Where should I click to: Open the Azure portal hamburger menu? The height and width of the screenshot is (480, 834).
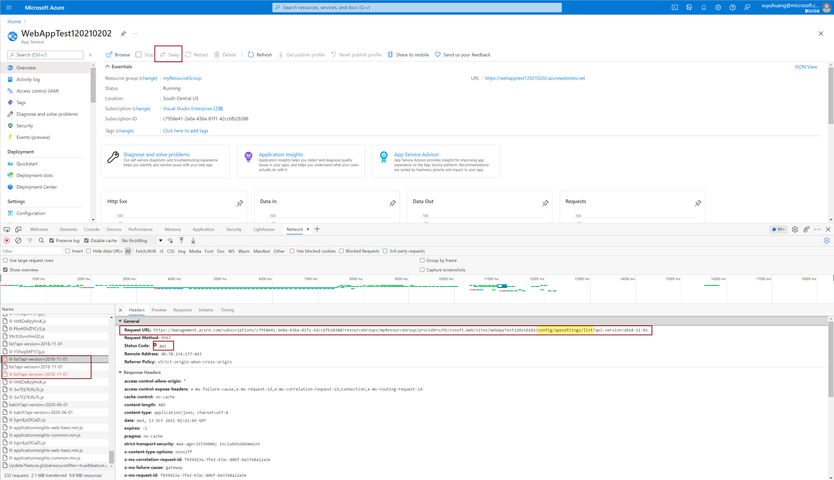click(x=9, y=7)
